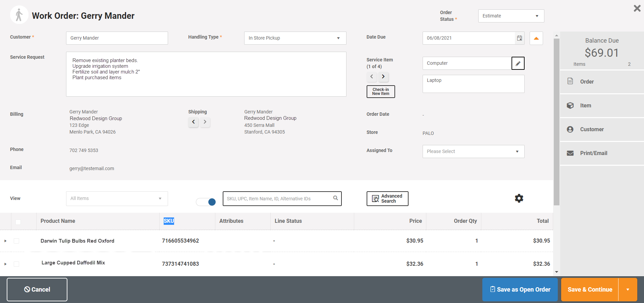Open the Save & Continue options arrow
644x303 pixels.
pos(628,290)
